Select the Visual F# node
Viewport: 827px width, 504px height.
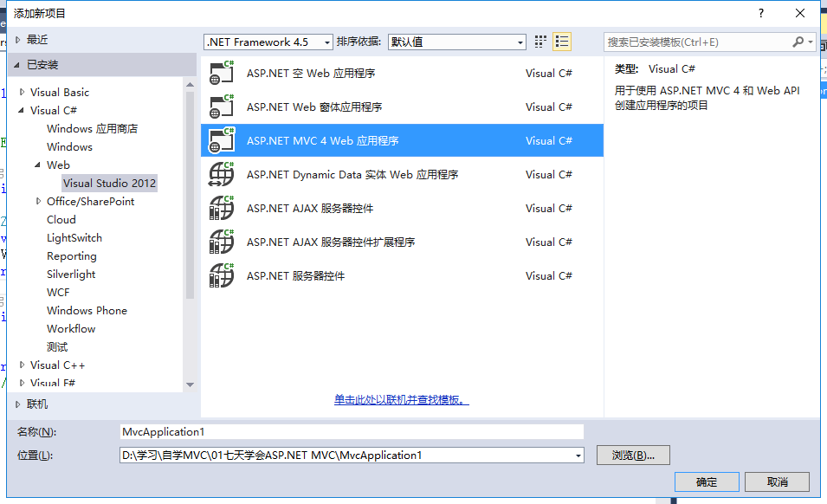tap(53, 384)
